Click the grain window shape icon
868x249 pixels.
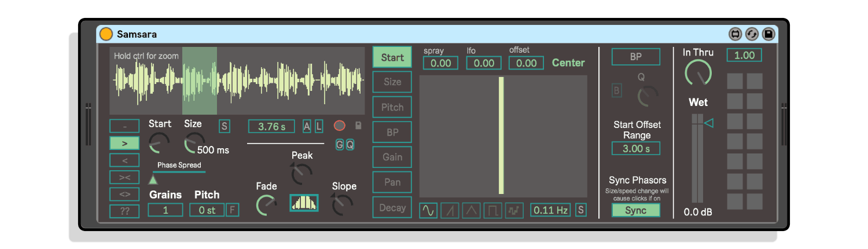304,203
